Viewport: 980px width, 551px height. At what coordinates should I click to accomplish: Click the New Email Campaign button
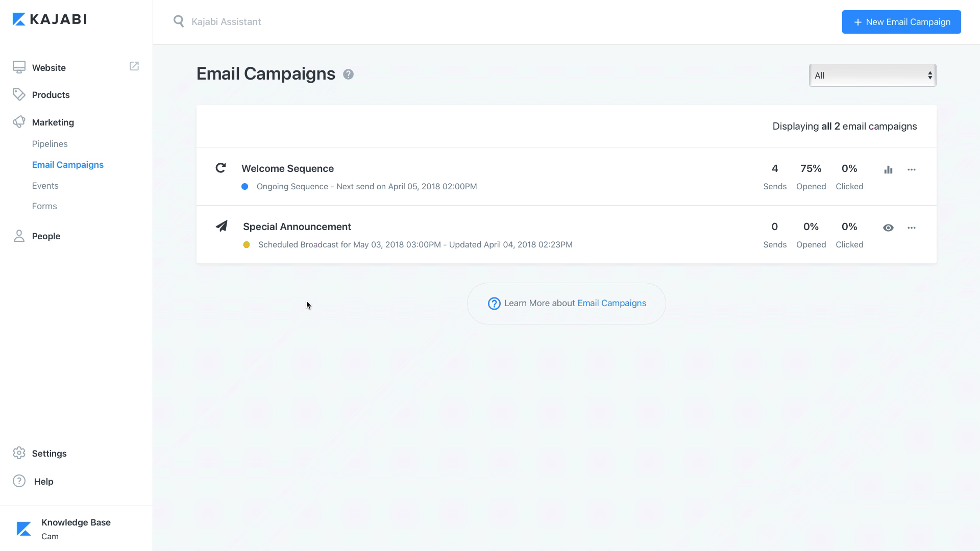(x=901, y=22)
